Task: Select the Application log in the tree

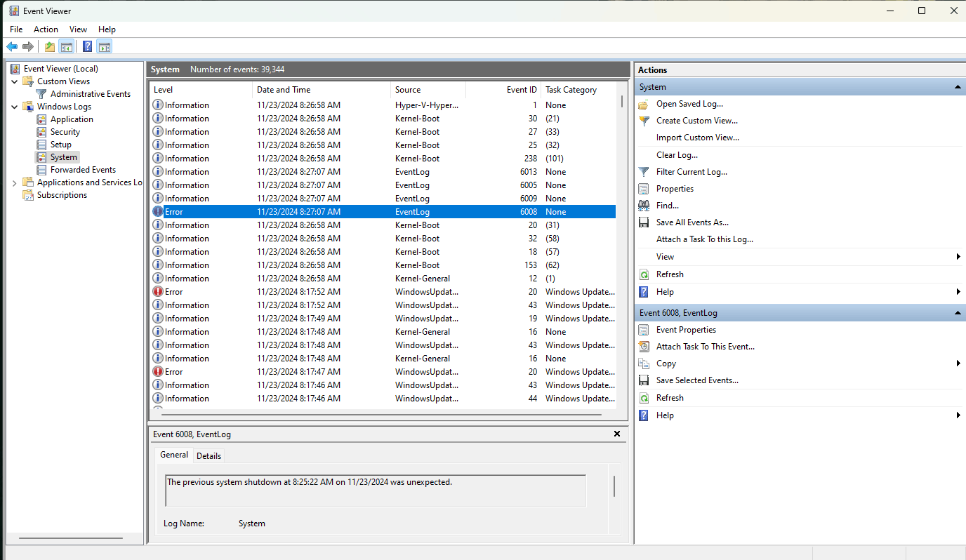Action: [72, 119]
